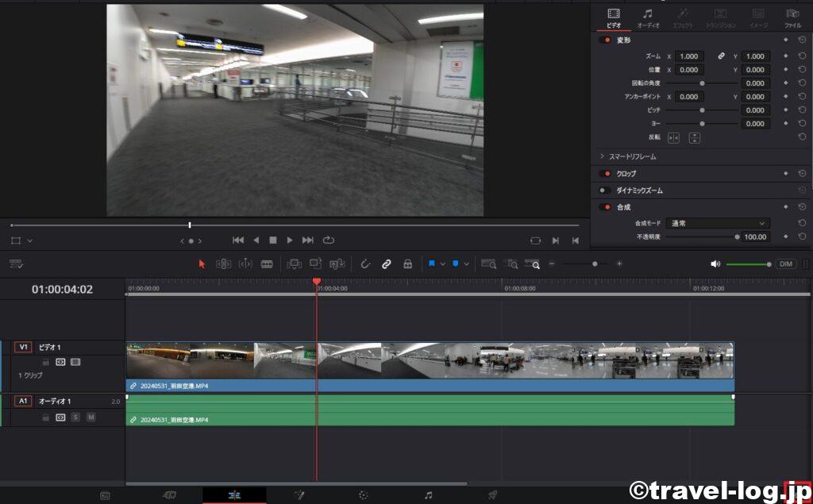Click the horizontal flip icon beside 反転
The width and height of the screenshot is (813, 504).
673,137
